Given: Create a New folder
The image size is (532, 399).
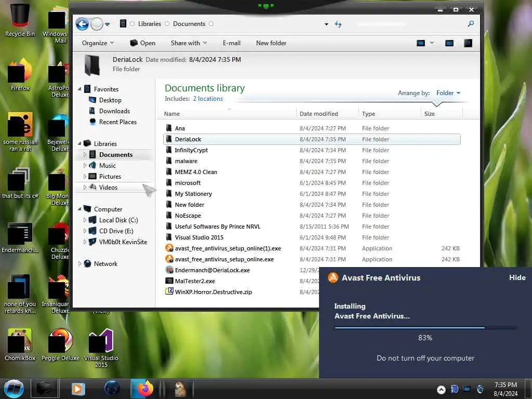Looking at the screenshot, I should [x=271, y=43].
